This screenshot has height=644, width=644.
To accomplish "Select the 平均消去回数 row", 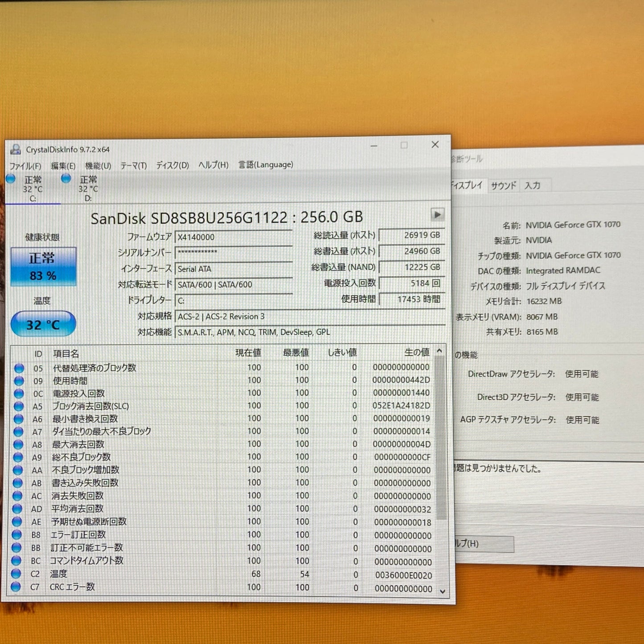I will (x=223, y=509).
